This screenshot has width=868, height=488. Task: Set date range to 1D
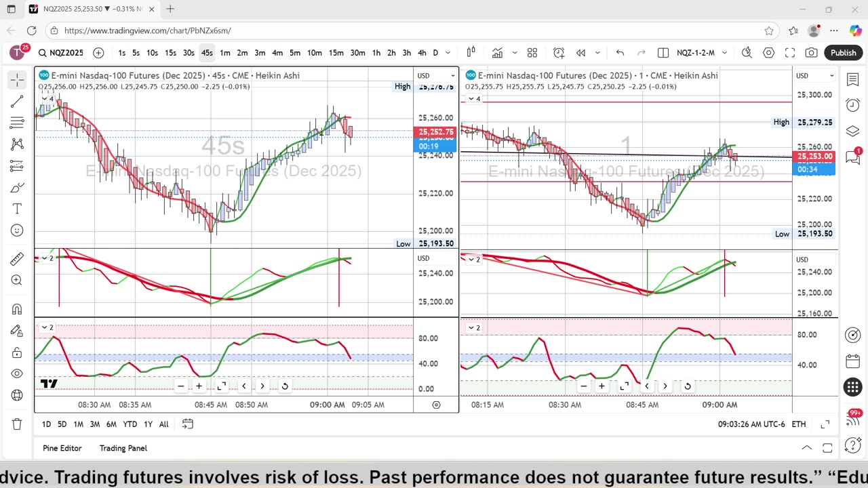46,424
